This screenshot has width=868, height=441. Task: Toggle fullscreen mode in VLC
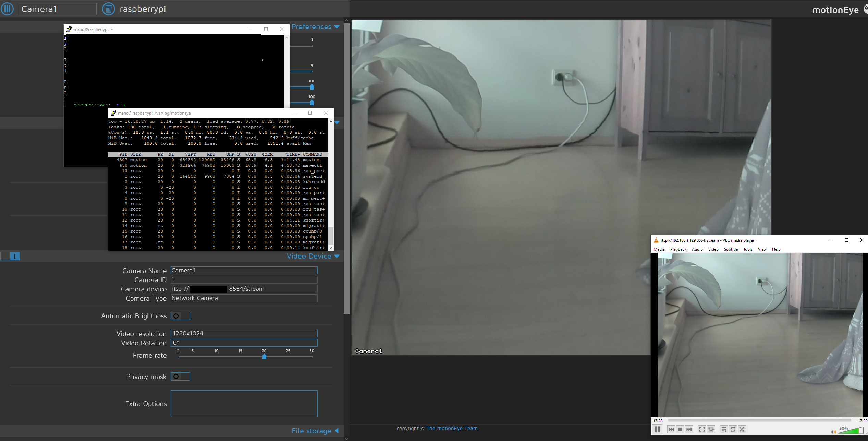[701, 429]
